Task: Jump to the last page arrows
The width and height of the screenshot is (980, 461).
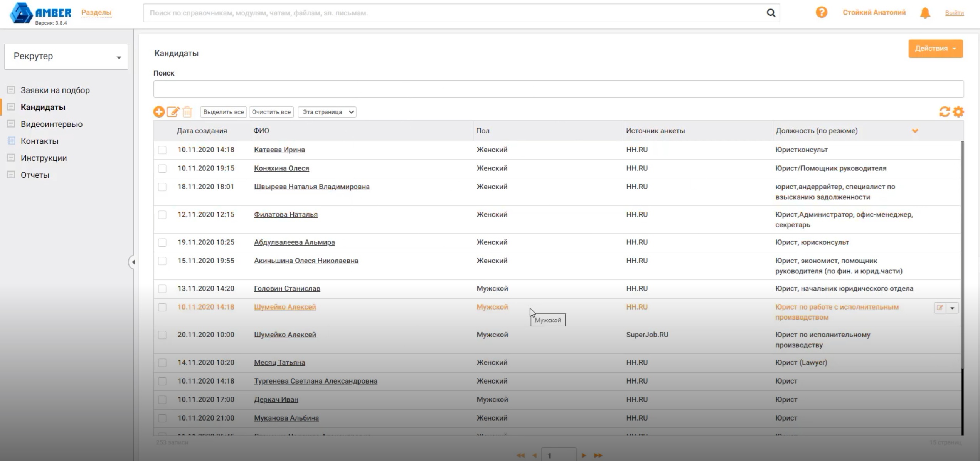Action: tap(598, 455)
